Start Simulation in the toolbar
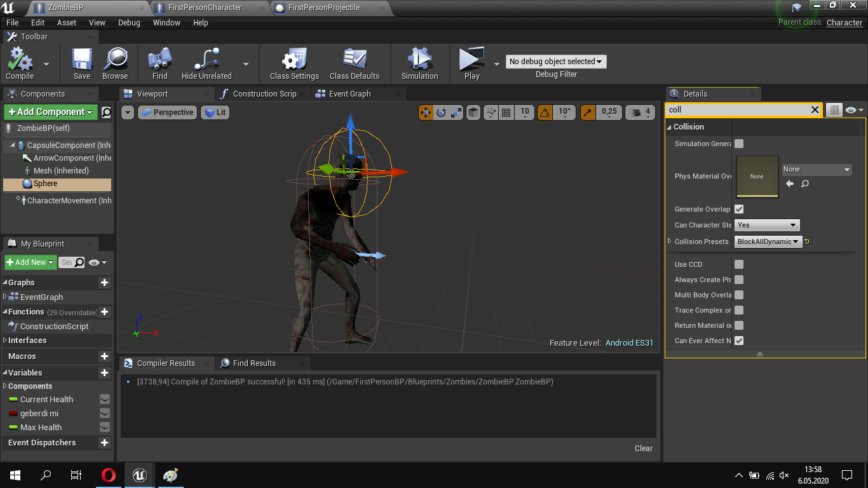 (x=419, y=64)
